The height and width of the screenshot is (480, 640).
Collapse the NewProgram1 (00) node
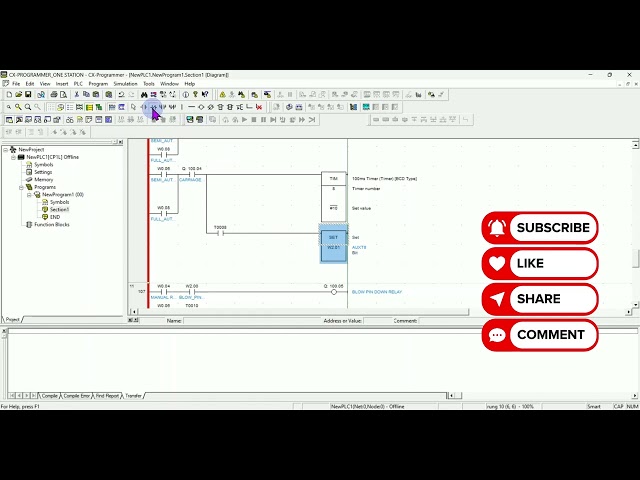tap(29, 195)
